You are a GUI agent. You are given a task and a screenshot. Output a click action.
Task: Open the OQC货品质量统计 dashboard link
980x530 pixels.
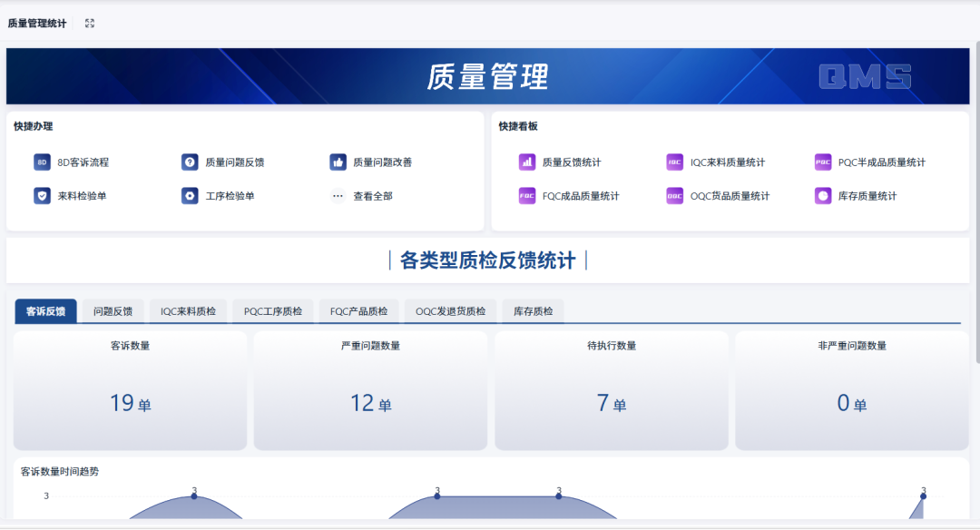click(730, 196)
